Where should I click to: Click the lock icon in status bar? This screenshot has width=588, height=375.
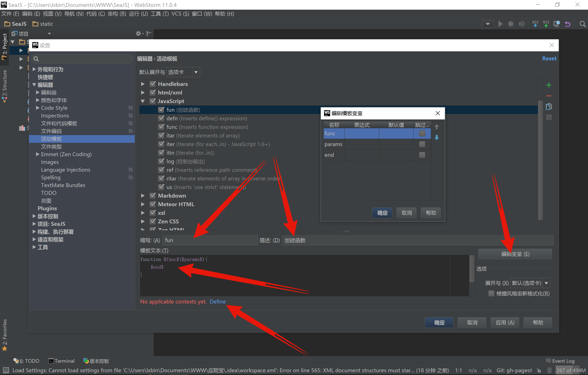click(x=539, y=370)
